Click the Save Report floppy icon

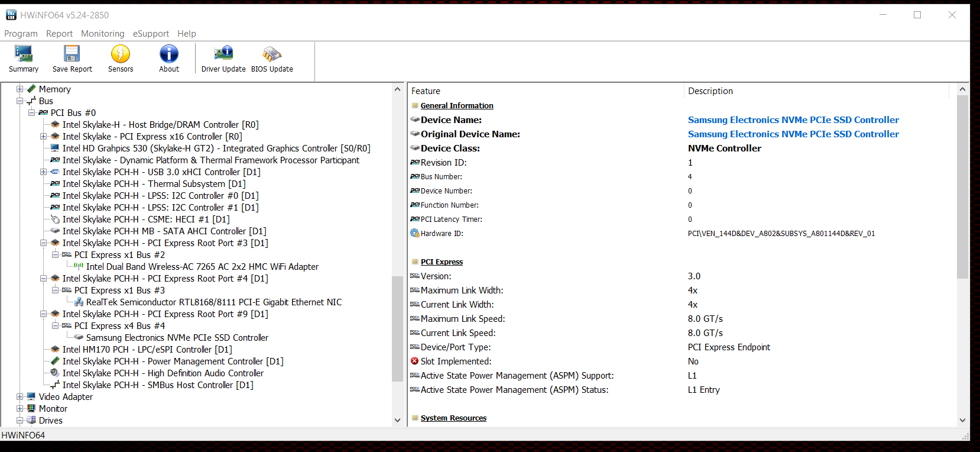click(x=72, y=54)
